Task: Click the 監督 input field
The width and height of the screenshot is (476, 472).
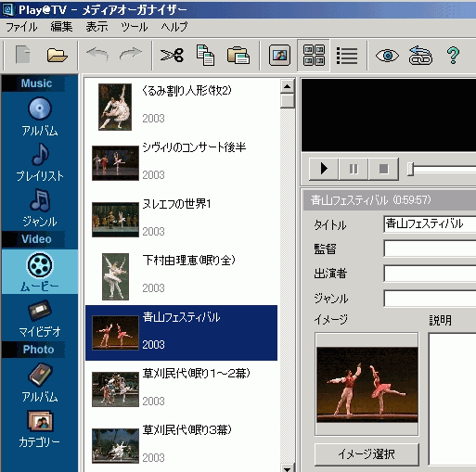Action: pyautogui.click(x=430, y=249)
